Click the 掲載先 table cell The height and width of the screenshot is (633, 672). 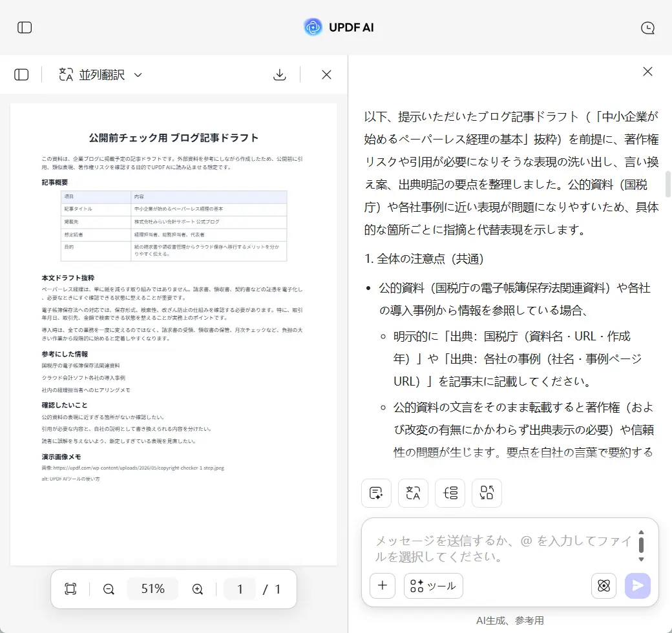(x=96, y=222)
